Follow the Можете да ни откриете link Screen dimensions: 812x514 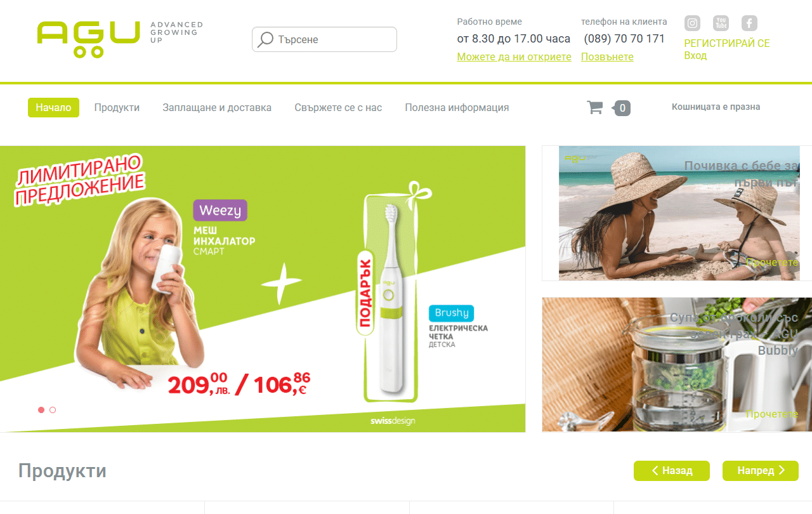514,57
